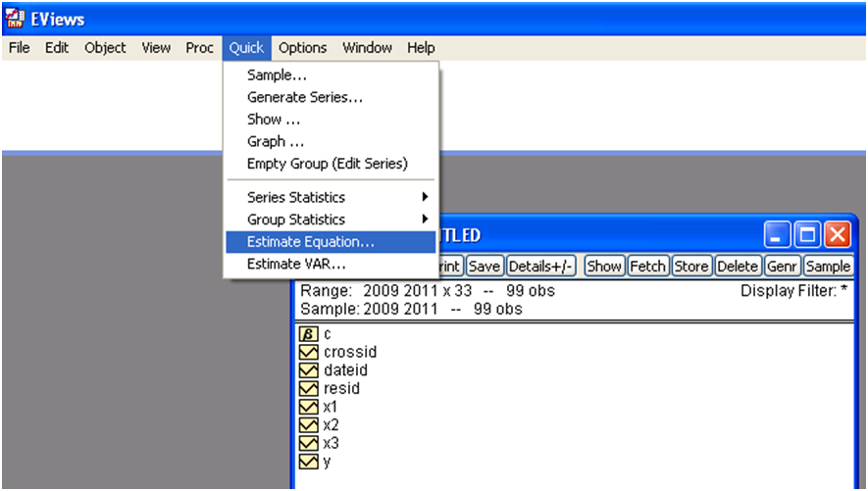Expand Series Statistics submenu

(x=332, y=197)
